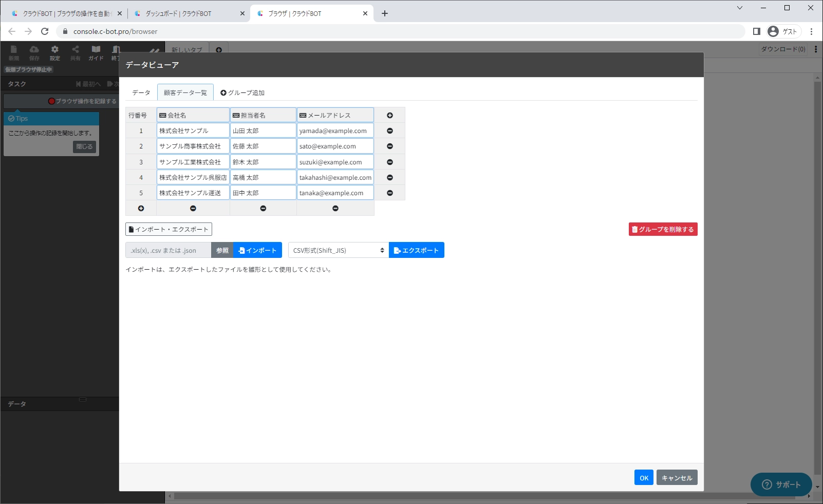Delete the メールアドレス column via bottom minus
Screen dimensions: 823x504
coord(335,208)
